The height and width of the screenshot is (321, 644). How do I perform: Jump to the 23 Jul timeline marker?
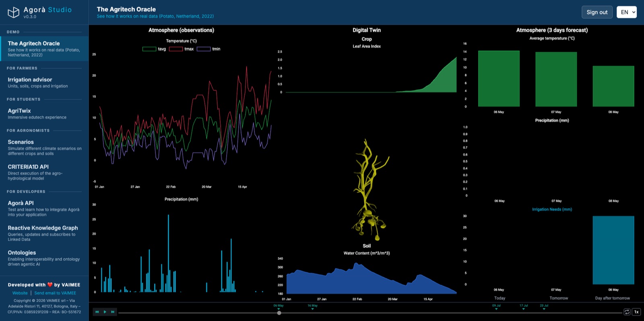click(x=544, y=307)
